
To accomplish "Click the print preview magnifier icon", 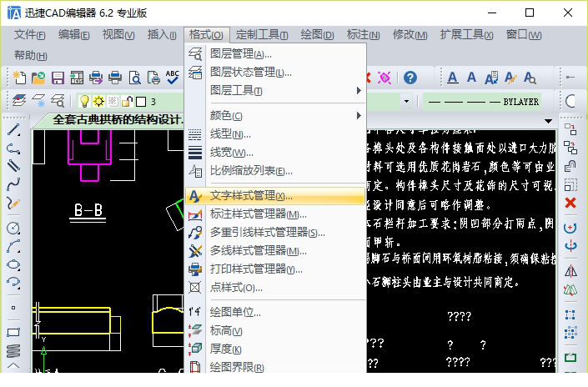I will pos(134,78).
